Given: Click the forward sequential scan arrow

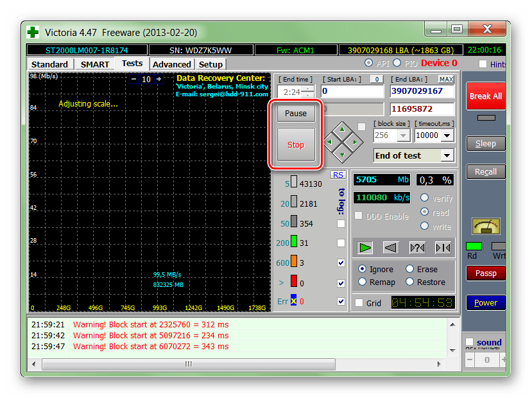Looking at the screenshot, I should pyautogui.click(x=365, y=247).
